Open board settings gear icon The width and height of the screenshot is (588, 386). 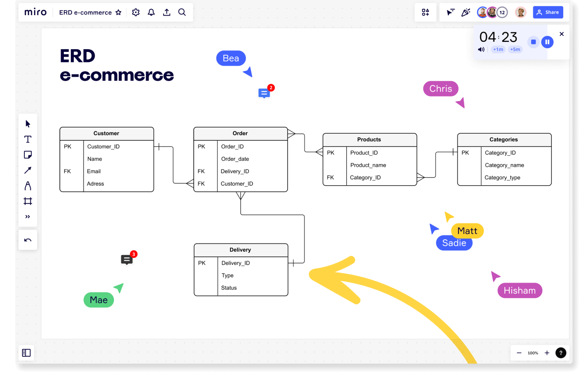pyautogui.click(x=136, y=12)
